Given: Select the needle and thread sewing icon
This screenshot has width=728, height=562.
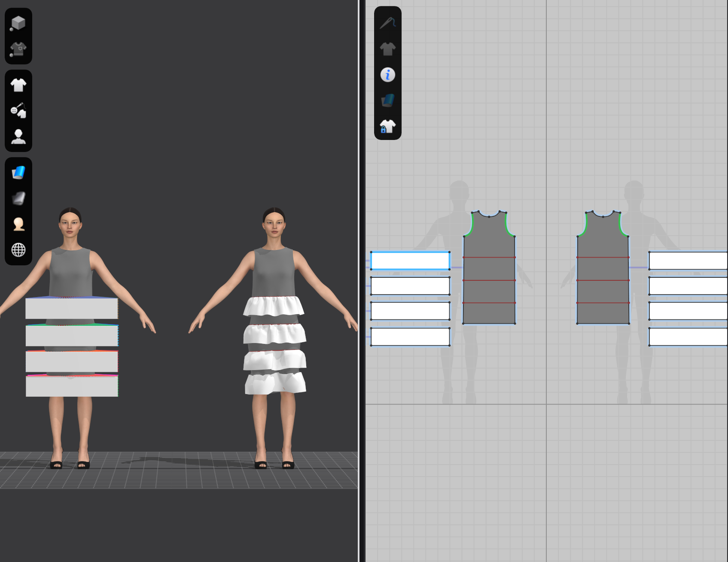Looking at the screenshot, I should [387, 23].
